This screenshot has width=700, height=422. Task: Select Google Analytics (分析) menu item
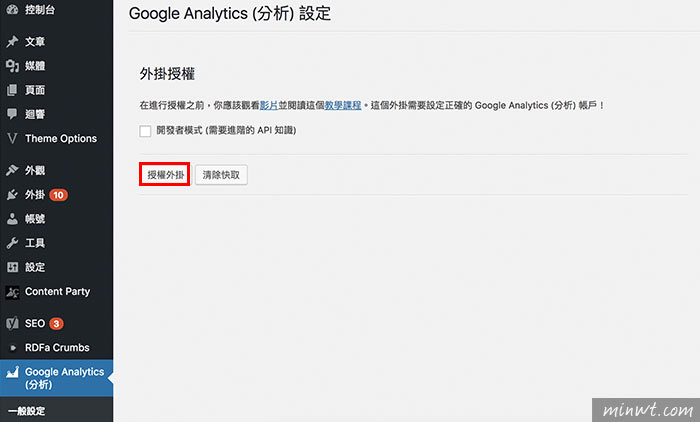pyautogui.click(x=56, y=378)
